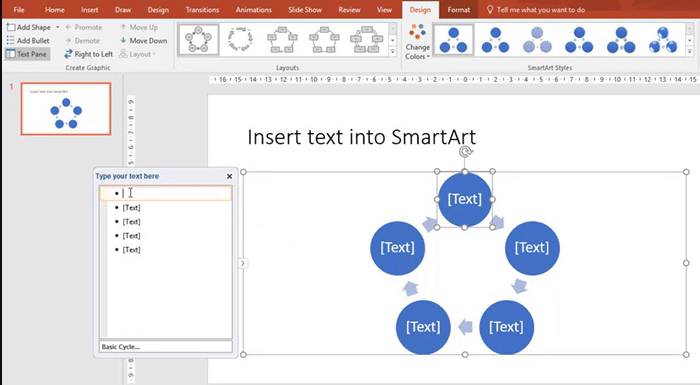Image resolution: width=700 pixels, height=385 pixels.
Task: Toggle Right to Left direction
Action: click(x=88, y=54)
